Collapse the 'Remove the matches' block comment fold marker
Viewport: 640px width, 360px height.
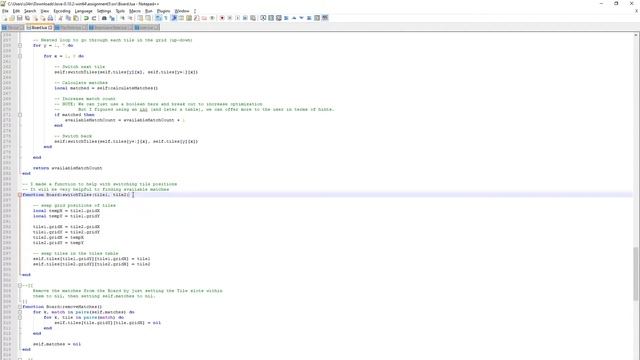point(20,285)
